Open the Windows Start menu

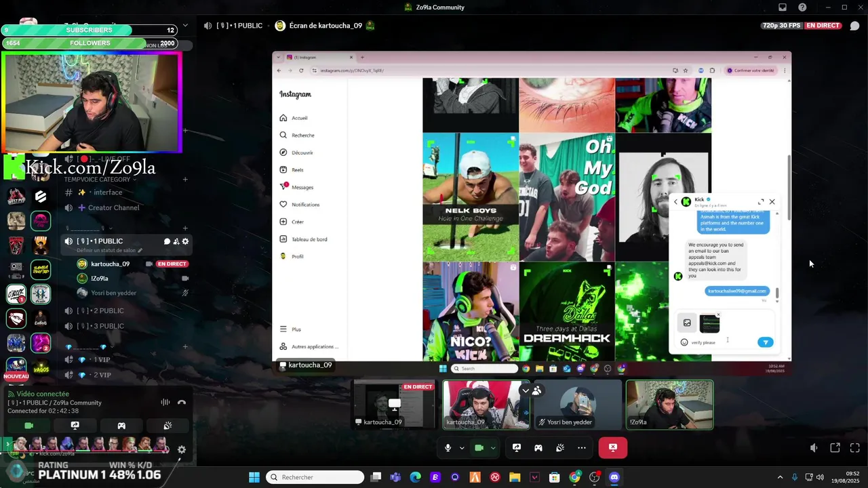[254, 477]
